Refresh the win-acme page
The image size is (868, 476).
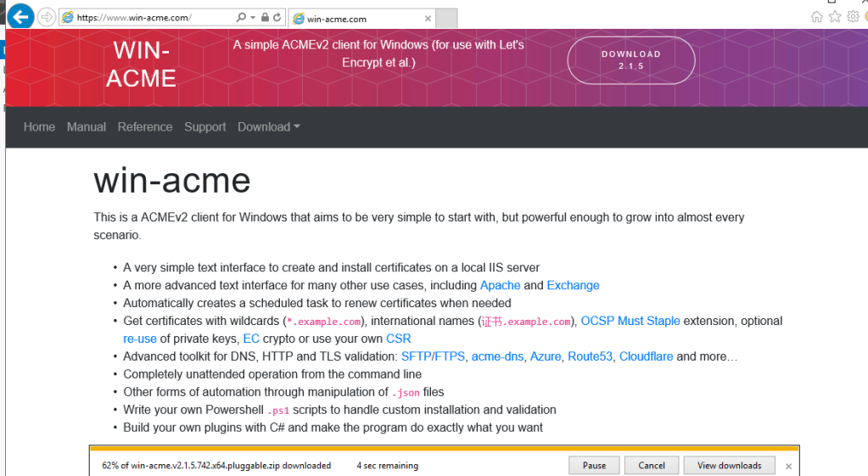(x=277, y=17)
